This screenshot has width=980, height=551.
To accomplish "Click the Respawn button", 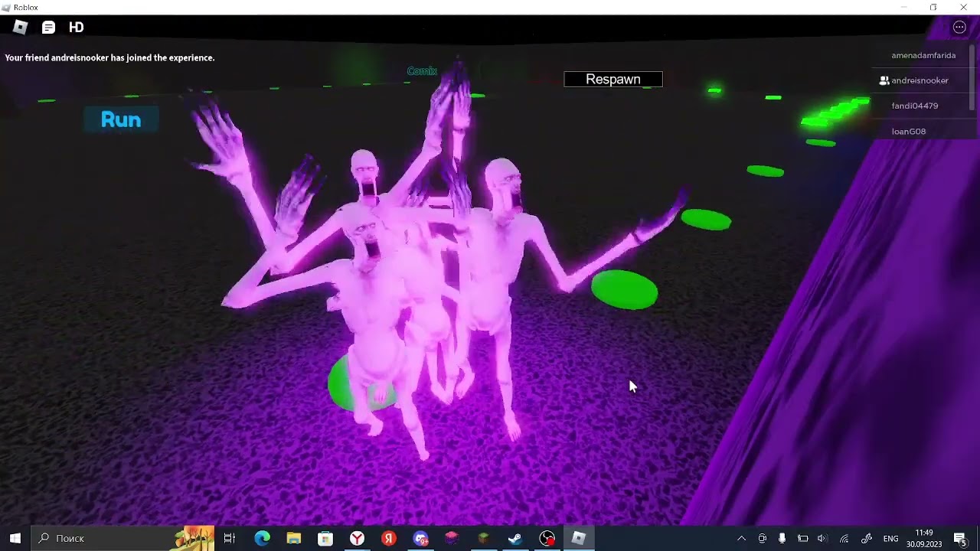I will click(x=613, y=80).
